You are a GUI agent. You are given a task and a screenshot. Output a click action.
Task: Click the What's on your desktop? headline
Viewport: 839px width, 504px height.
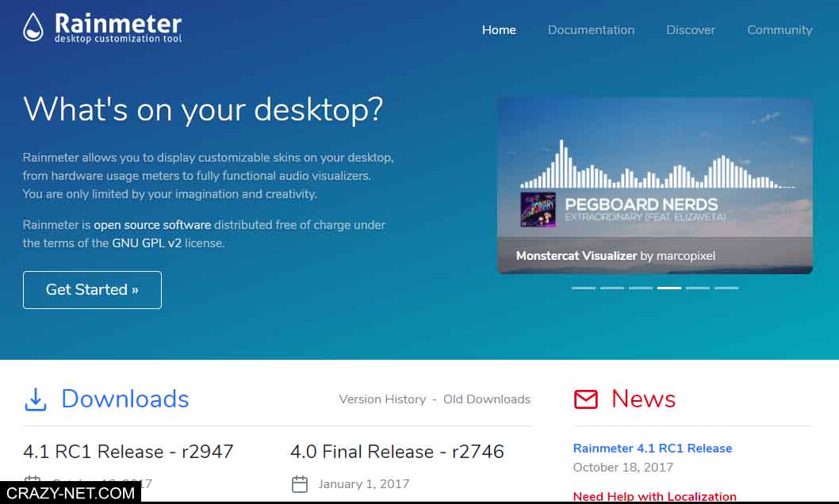pyautogui.click(x=203, y=110)
